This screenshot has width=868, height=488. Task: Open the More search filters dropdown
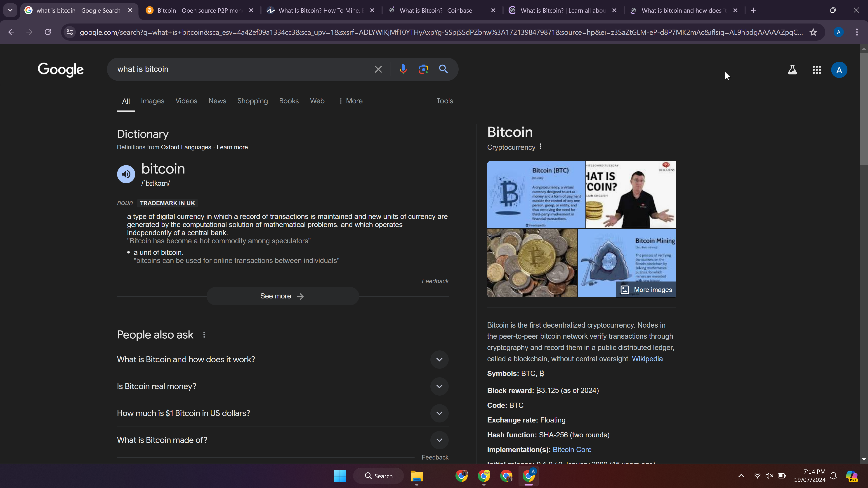coord(350,101)
